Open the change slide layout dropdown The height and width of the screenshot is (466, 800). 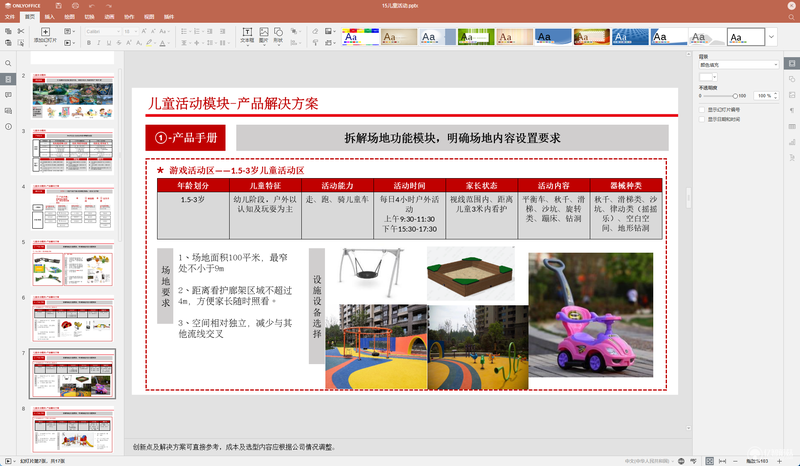(69, 32)
